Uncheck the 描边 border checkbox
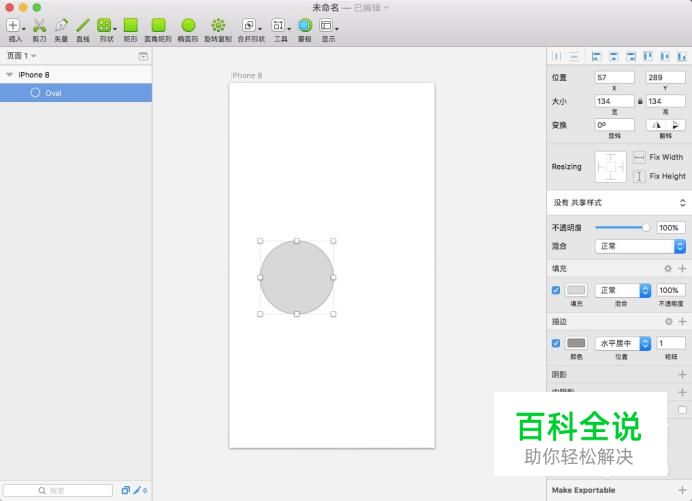The height and width of the screenshot is (501, 692). coord(556,343)
